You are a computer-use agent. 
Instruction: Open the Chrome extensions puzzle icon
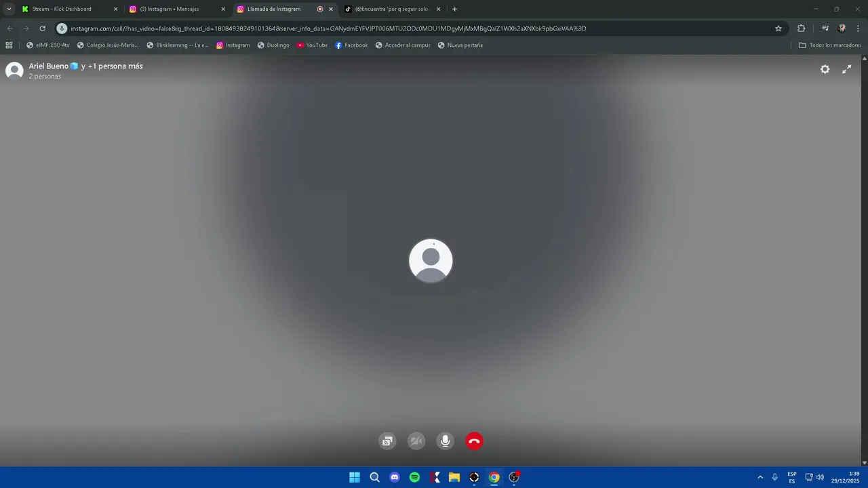click(x=801, y=28)
